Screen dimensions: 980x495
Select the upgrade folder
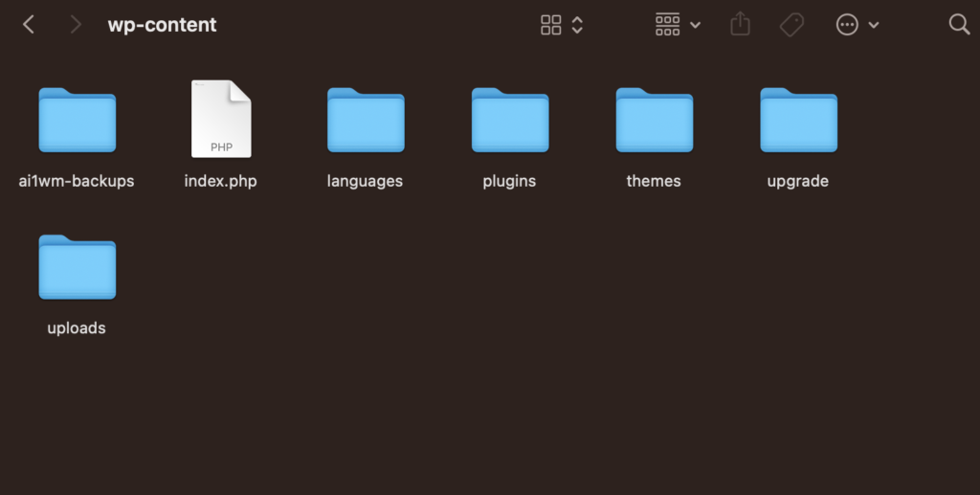pyautogui.click(x=798, y=121)
